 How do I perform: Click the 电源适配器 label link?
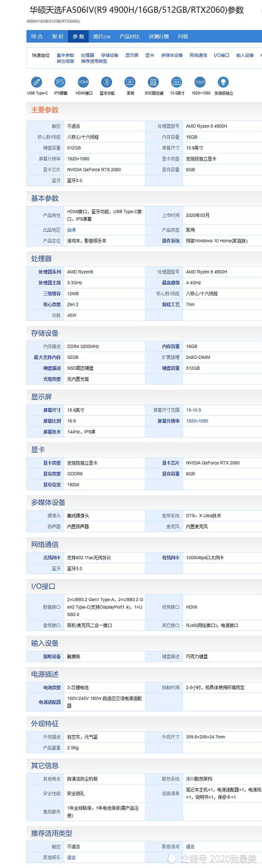(x=49, y=702)
